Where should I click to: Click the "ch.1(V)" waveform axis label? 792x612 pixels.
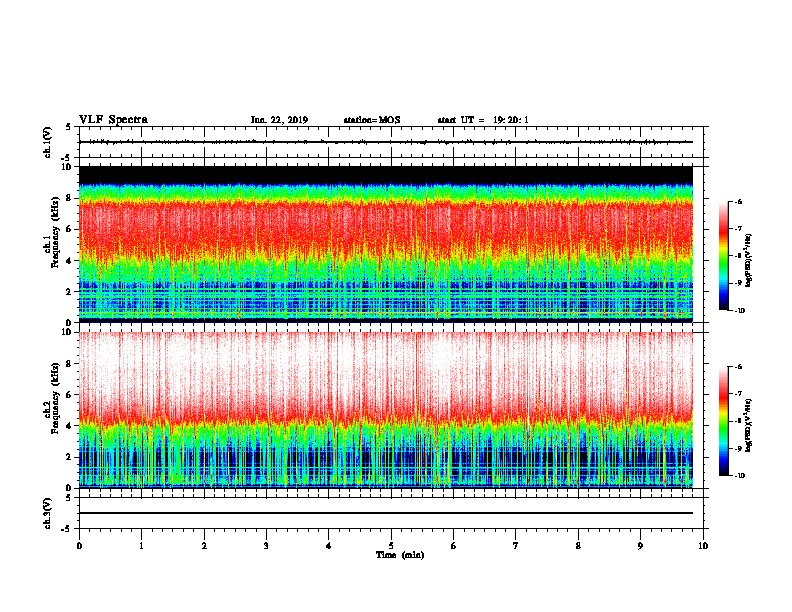pyautogui.click(x=48, y=142)
